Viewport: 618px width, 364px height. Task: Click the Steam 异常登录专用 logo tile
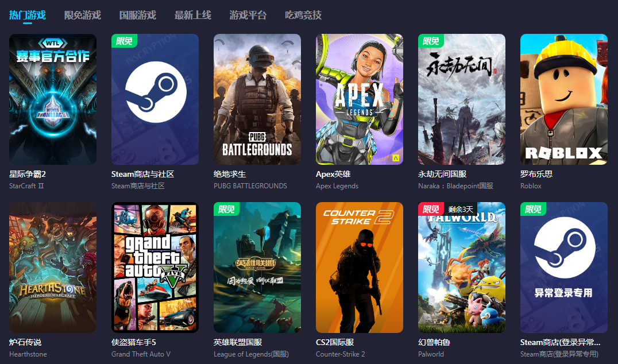[564, 267]
